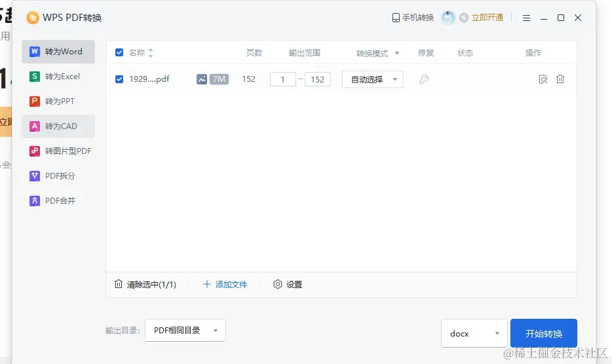The height and width of the screenshot is (364, 612).
Task: Select the 转为PPT tab
Action: pos(58,101)
